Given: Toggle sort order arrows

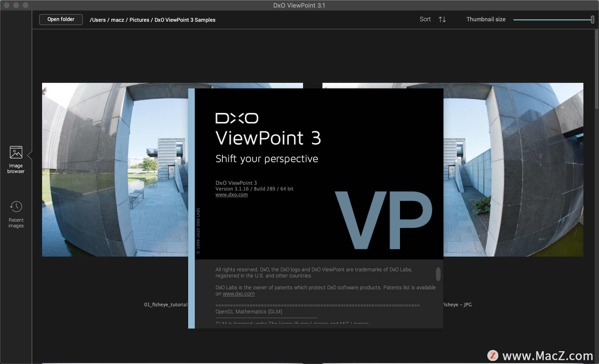Looking at the screenshot, I should (x=442, y=19).
